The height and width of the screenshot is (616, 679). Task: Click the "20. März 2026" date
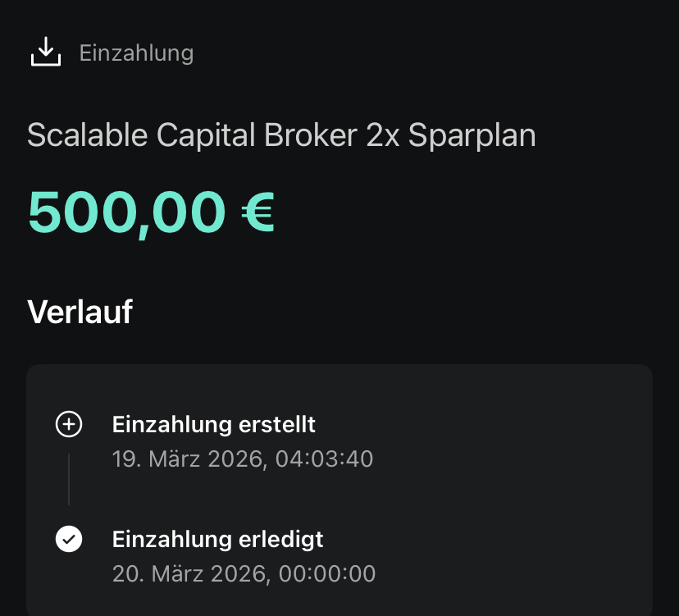pyautogui.click(x=190, y=573)
